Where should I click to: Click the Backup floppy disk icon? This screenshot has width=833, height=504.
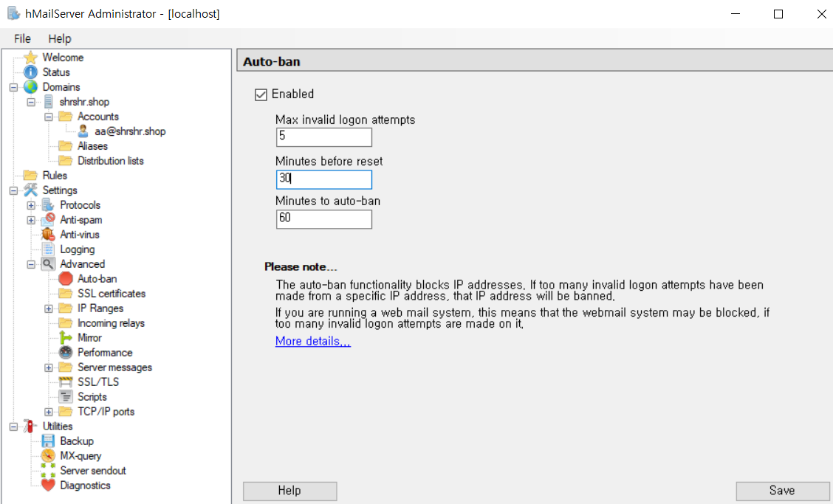48,441
